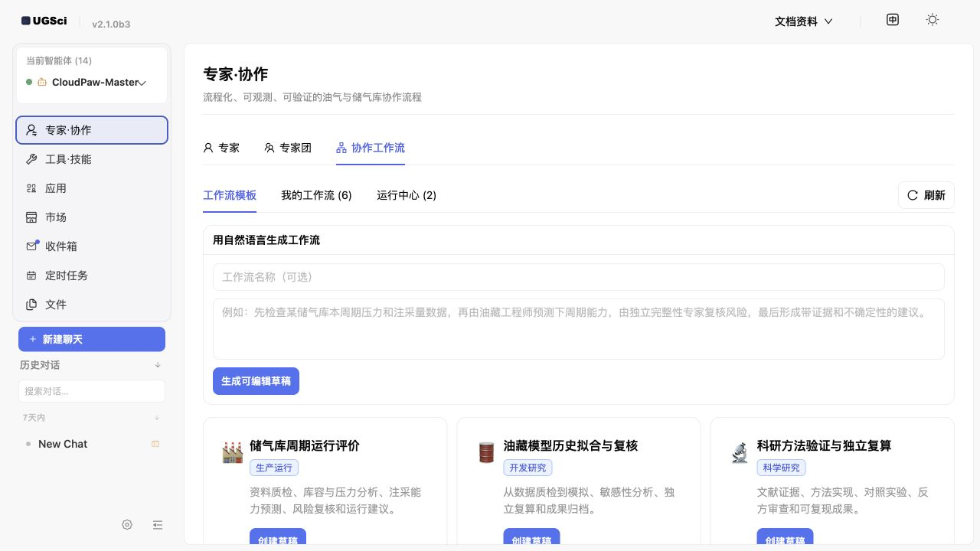Expand the CloudPaw-Master agent selector
This screenshot has height=551, width=980.
coord(92,82)
